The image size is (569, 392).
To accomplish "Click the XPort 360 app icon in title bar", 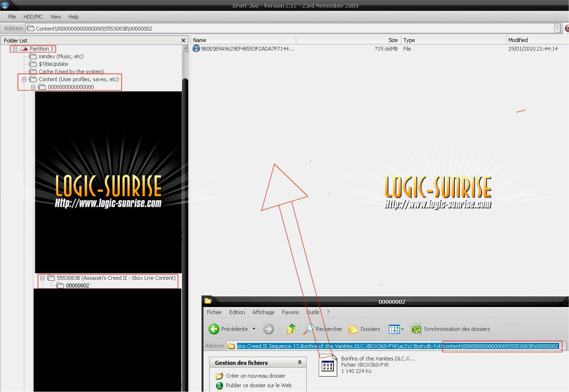I will [5, 5].
